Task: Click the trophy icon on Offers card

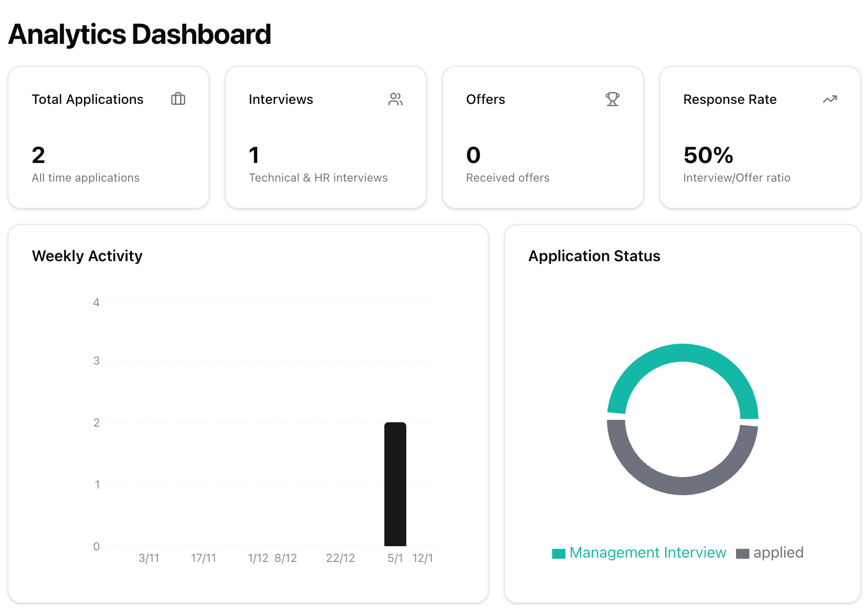Action: click(613, 99)
